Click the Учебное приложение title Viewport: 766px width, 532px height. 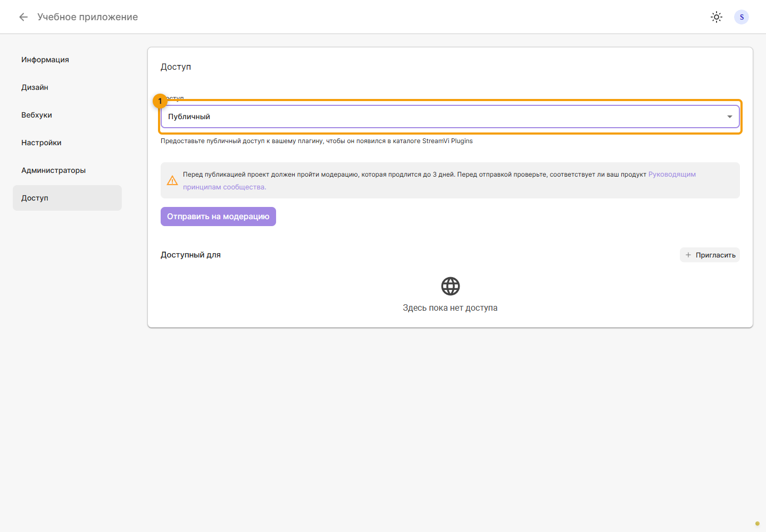click(88, 17)
